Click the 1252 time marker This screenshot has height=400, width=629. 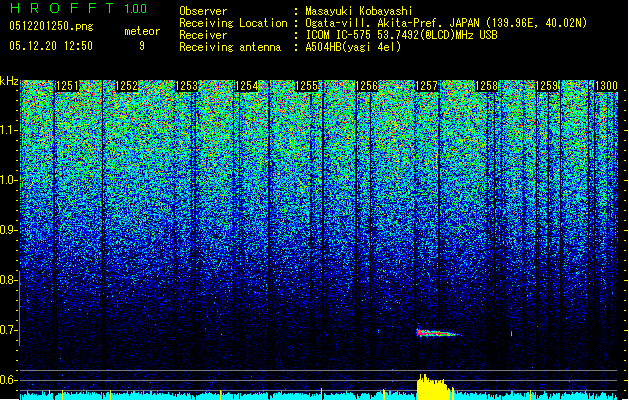coord(126,86)
